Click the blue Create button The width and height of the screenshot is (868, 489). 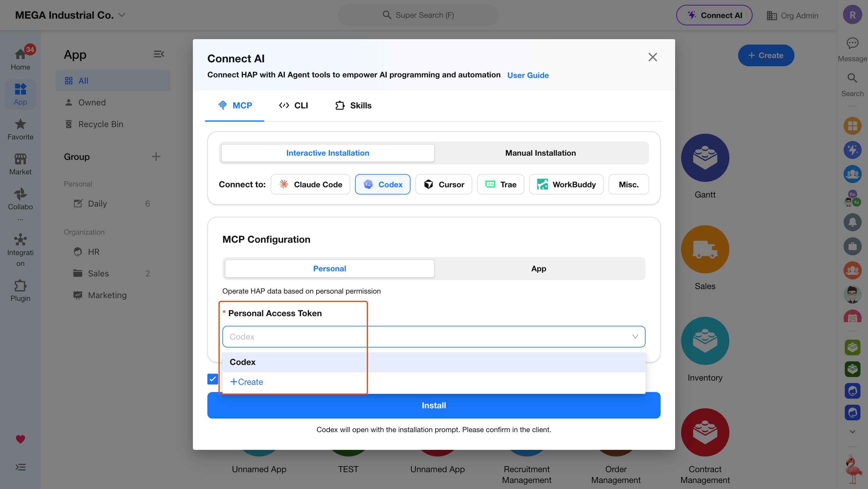(766, 55)
